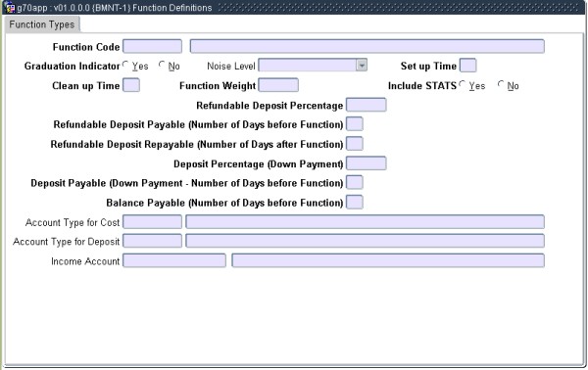Focus the Set up Time field
The image size is (588, 370).
[468, 66]
